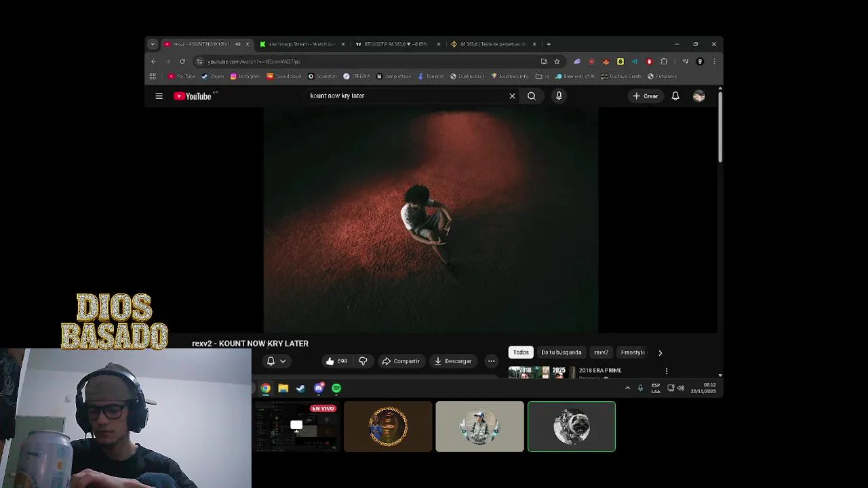
Task: Open the Futurama bookmark
Action: click(x=663, y=77)
